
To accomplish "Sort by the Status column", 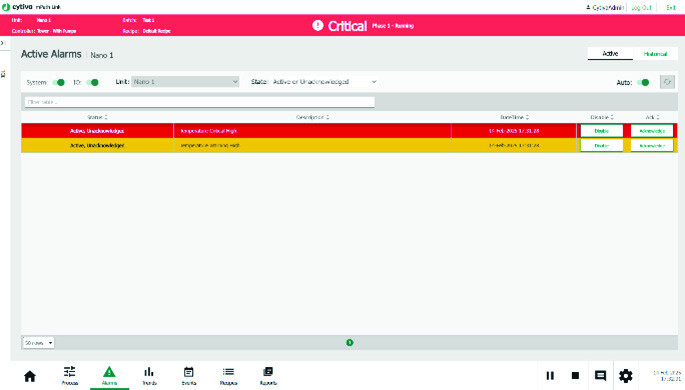I will (x=97, y=117).
